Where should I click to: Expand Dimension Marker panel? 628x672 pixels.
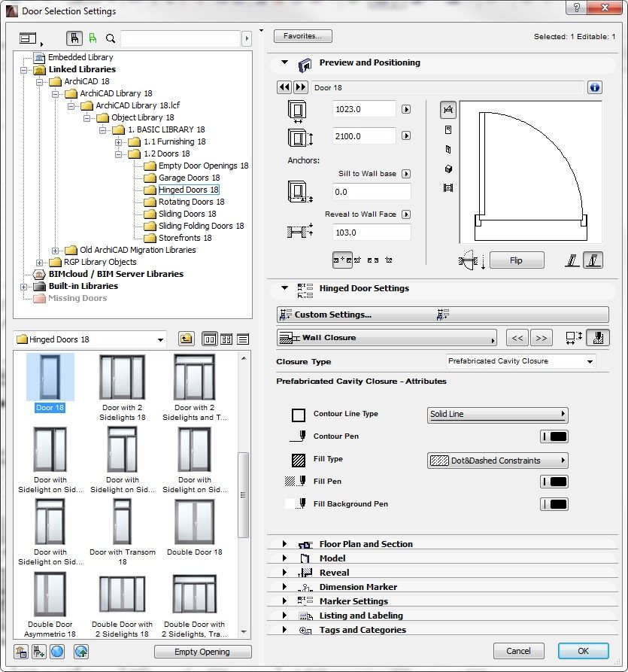(284, 587)
